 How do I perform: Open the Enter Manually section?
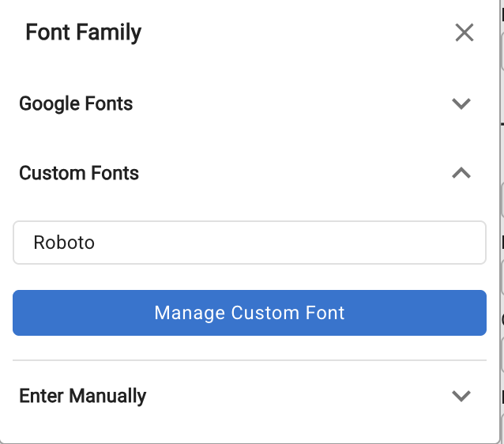(83, 396)
